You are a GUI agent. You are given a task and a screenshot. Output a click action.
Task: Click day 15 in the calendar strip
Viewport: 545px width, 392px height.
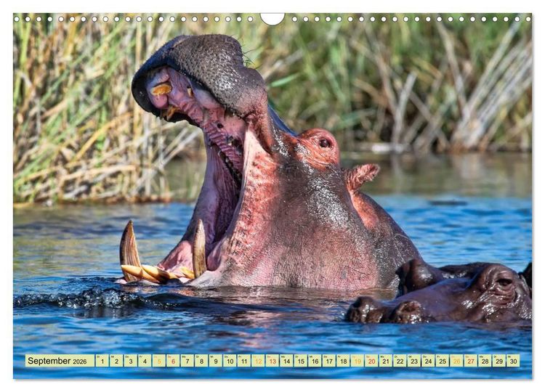point(301,361)
